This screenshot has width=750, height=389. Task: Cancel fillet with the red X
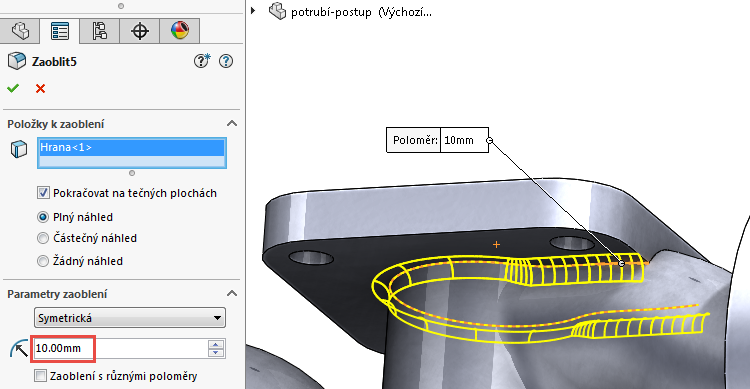click(x=41, y=89)
